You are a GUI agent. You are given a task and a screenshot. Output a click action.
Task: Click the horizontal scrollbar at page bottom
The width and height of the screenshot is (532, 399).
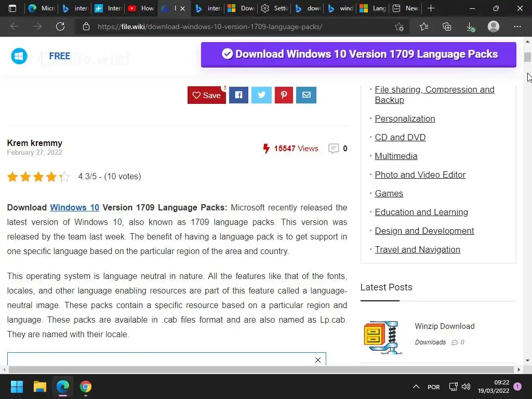[x=261, y=369]
